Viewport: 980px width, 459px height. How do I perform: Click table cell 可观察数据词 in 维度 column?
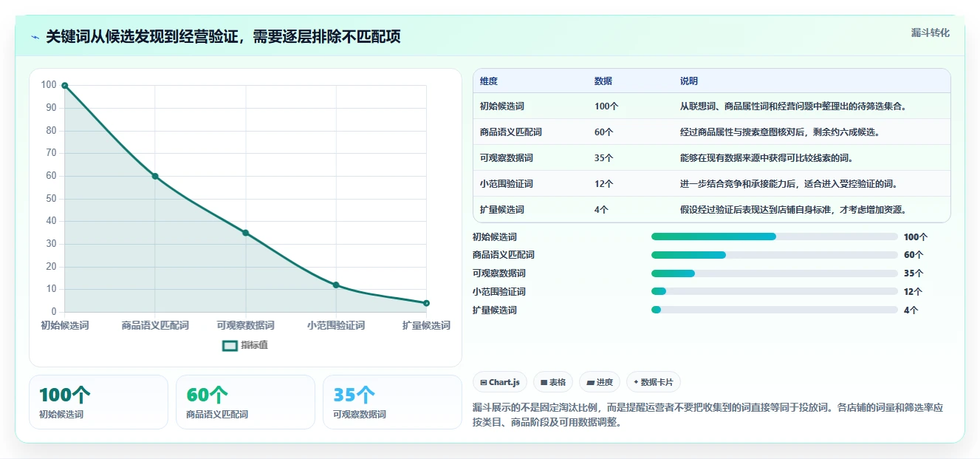click(x=507, y=158)
